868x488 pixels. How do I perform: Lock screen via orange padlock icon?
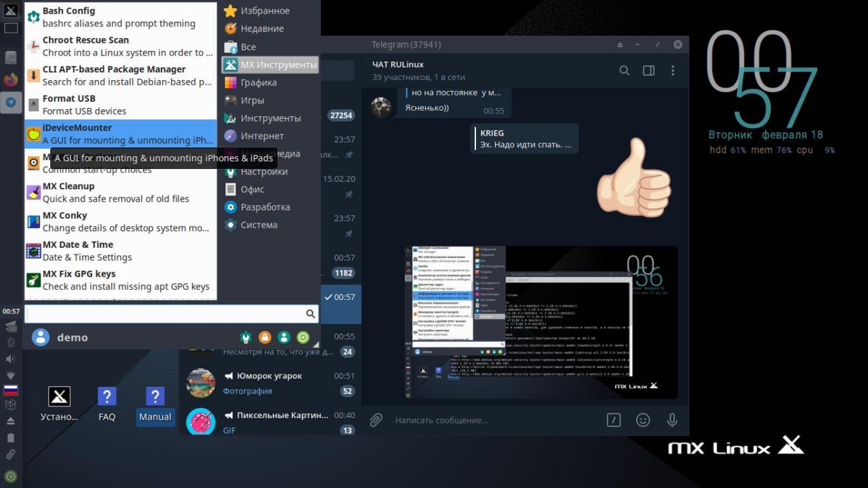264,337
